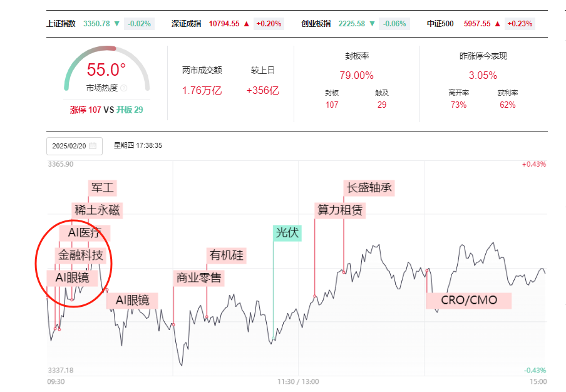
Task: Click the red up arrow next to 深证成指
Action: click(247, 24)
